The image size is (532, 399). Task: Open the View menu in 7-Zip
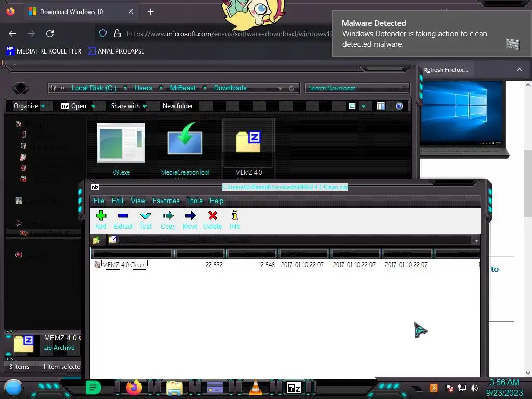138,201
